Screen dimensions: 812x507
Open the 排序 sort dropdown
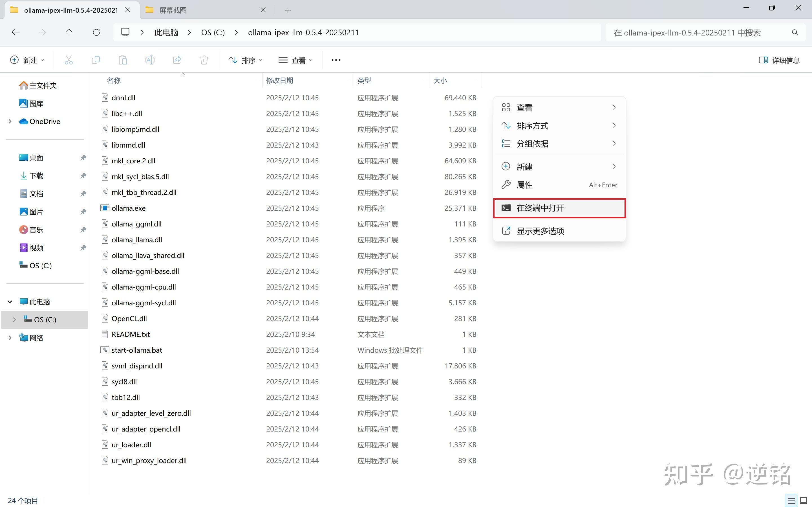(245, 60)
